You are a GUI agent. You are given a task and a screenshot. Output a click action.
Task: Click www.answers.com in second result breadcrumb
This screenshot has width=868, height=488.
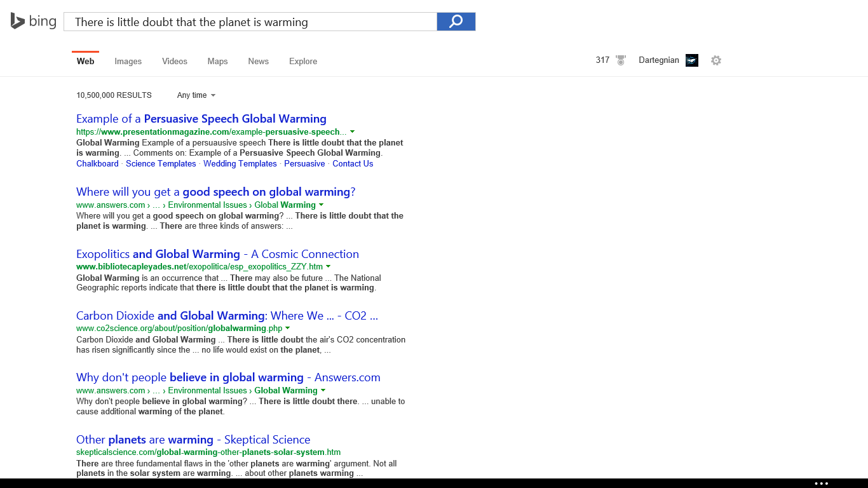(x=111, y=205)
